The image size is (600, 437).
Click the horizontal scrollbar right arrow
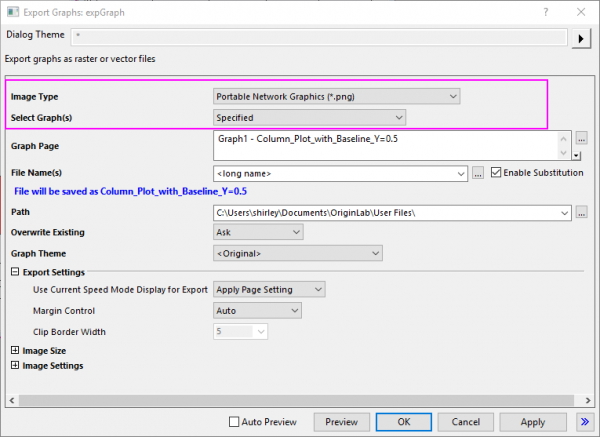(588, 400)
